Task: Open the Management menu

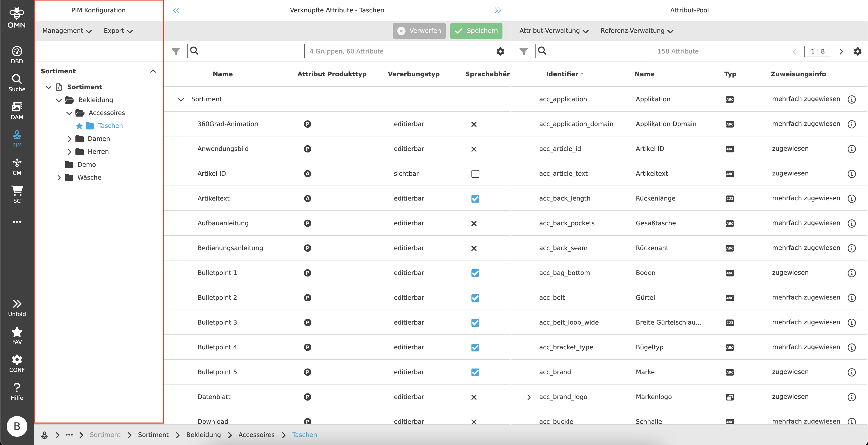Action: pos(67,31)
